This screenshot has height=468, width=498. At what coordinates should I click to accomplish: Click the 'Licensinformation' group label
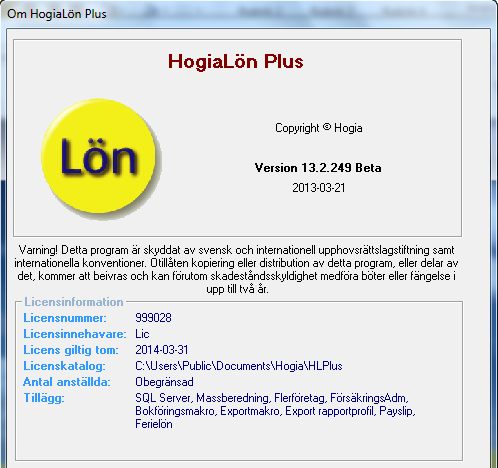[74, 302]
